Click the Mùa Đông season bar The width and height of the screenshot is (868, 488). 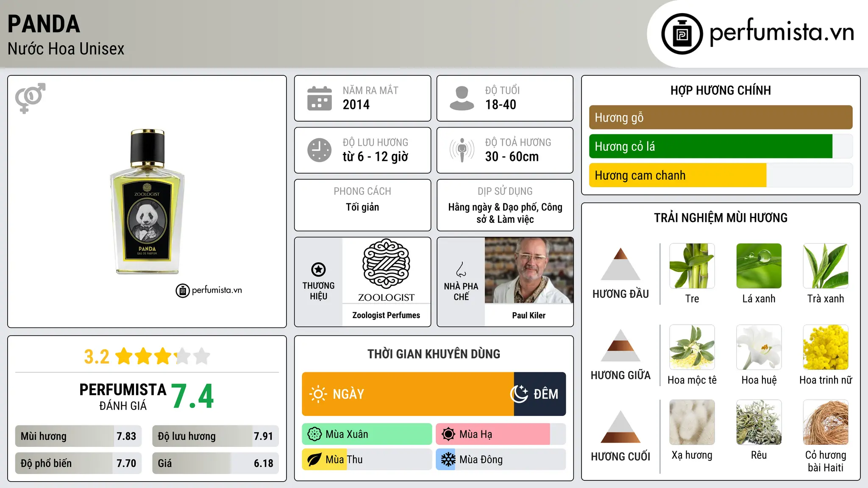501,460
